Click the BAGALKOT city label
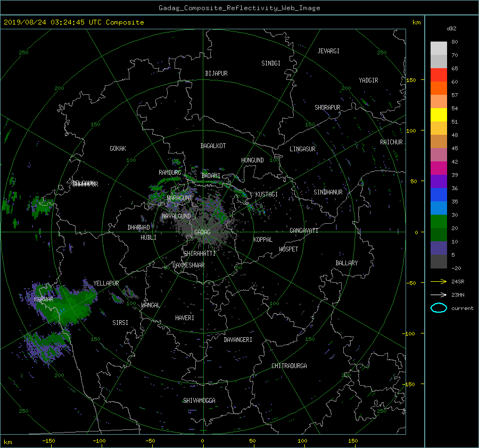479x448 pixels. 213,146
